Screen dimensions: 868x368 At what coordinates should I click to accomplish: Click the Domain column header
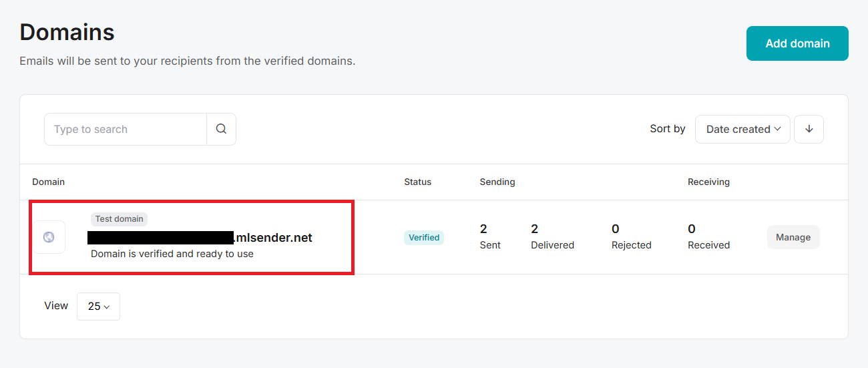[x=49, y=182]
